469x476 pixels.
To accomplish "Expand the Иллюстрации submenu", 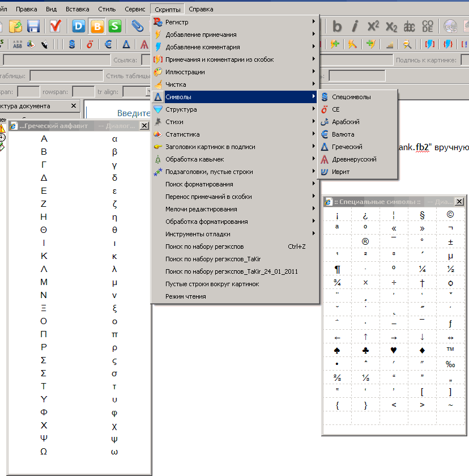I will [x=198, y=72].
